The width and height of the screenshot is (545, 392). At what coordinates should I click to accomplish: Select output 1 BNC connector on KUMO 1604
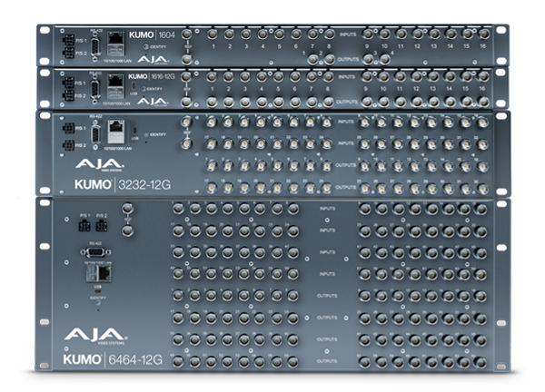312,60
